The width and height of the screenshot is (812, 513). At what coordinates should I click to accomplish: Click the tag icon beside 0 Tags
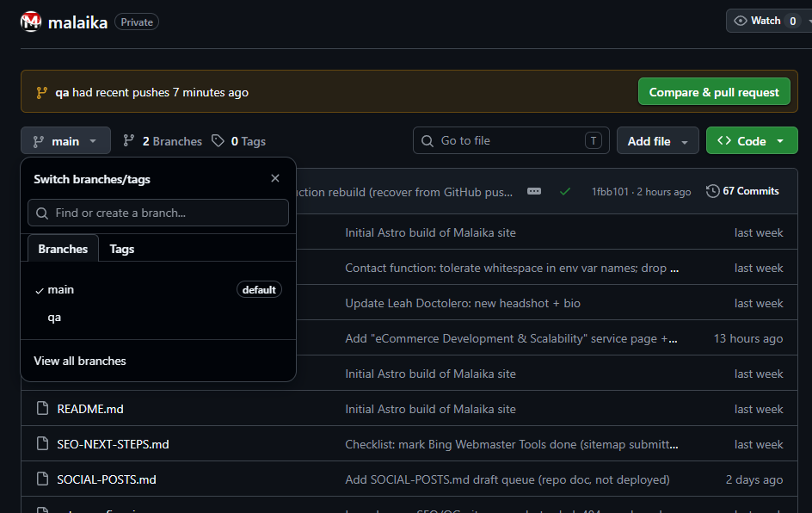[218, 141]
